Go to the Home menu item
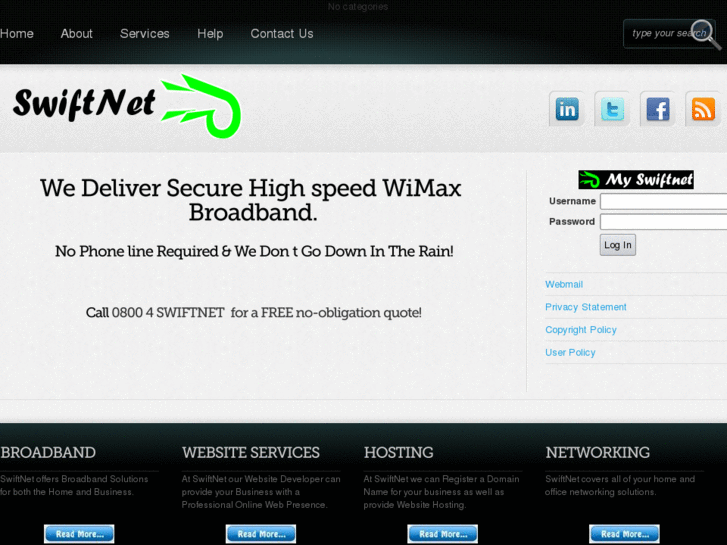The width and height of the screenshot is (727, 545). coord(17,34)
